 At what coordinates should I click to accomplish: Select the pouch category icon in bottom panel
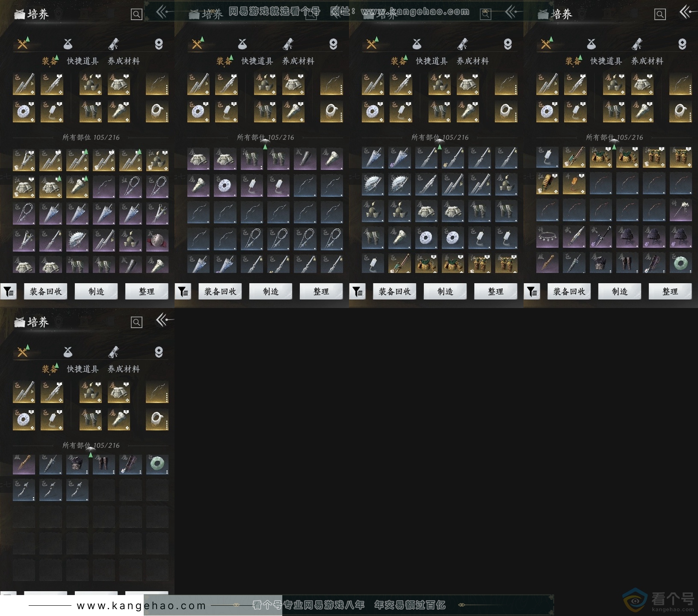click(68, 352)
